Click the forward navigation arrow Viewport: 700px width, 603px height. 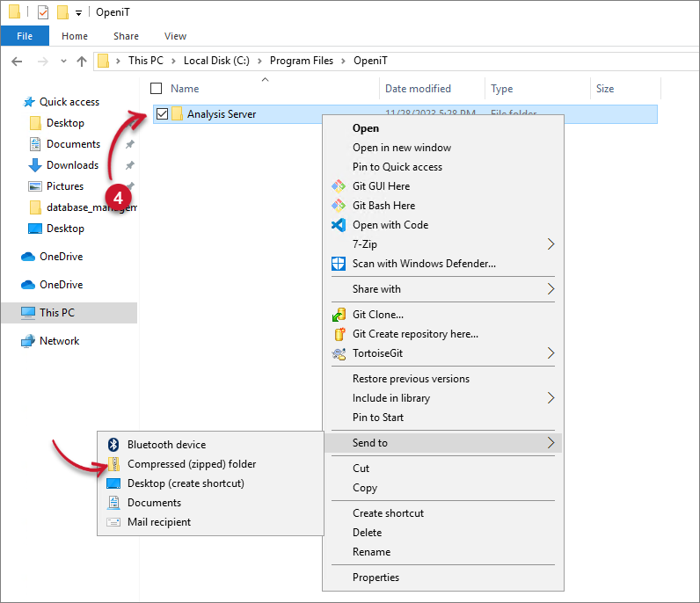(43, 62)
